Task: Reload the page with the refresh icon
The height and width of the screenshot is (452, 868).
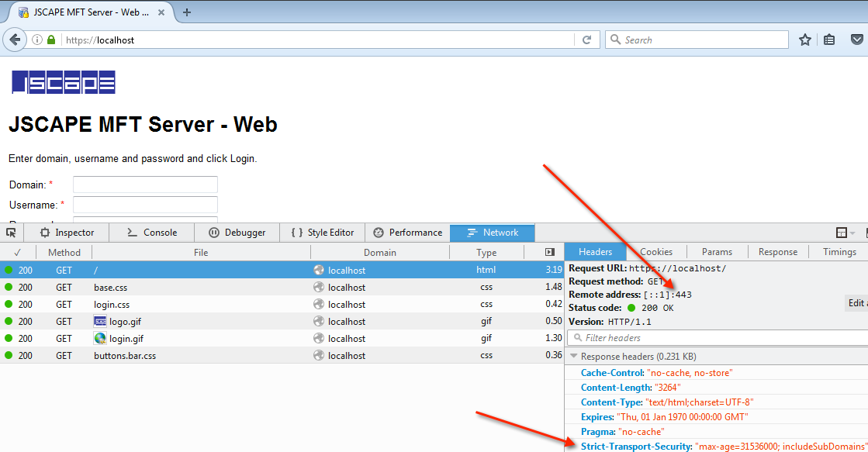Action: (x=586, y=40)
